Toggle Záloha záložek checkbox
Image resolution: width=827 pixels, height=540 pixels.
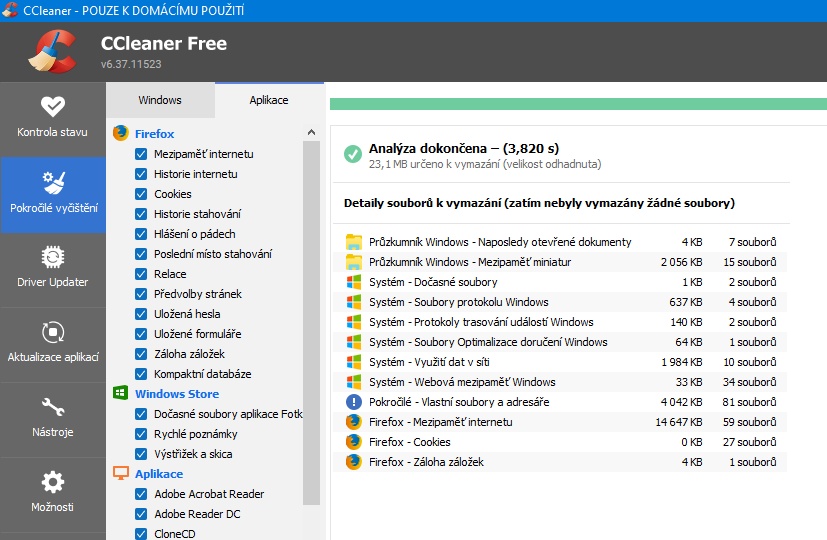point(141,354)
